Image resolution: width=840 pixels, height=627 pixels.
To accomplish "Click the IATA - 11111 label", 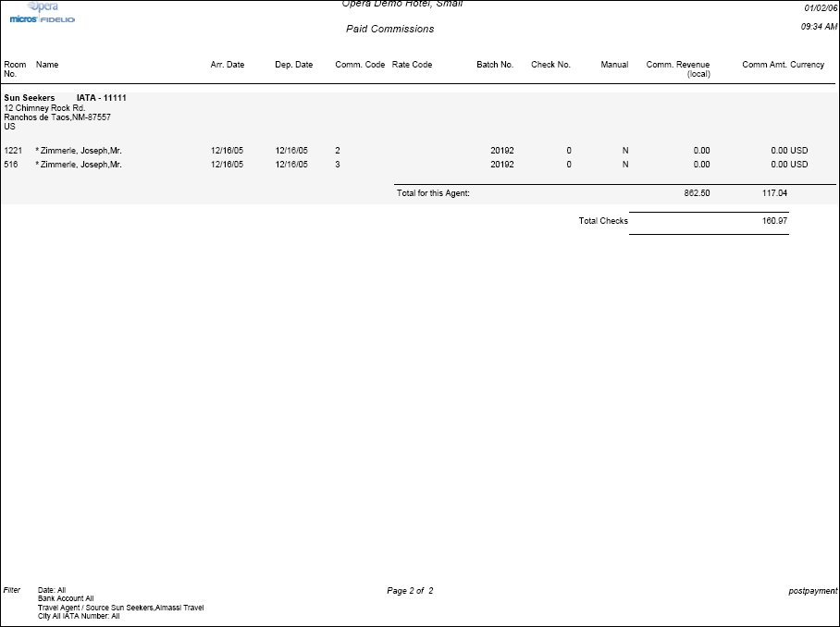I will (101, 98).
